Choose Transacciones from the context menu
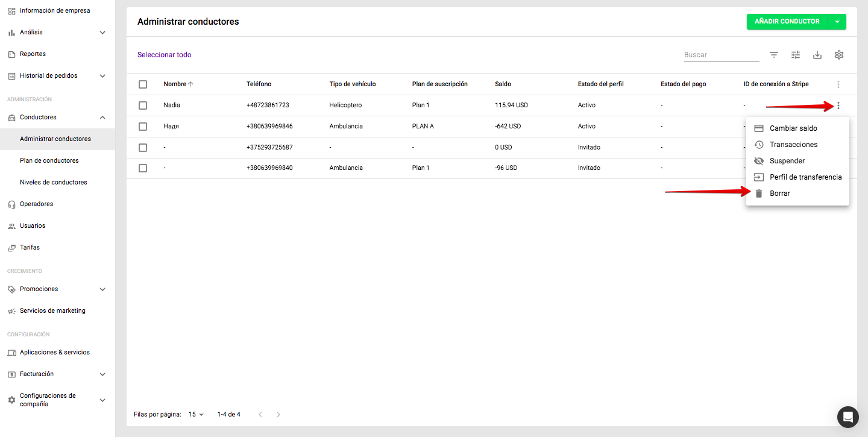Screen dimensions: 868x437 [797, 145]
